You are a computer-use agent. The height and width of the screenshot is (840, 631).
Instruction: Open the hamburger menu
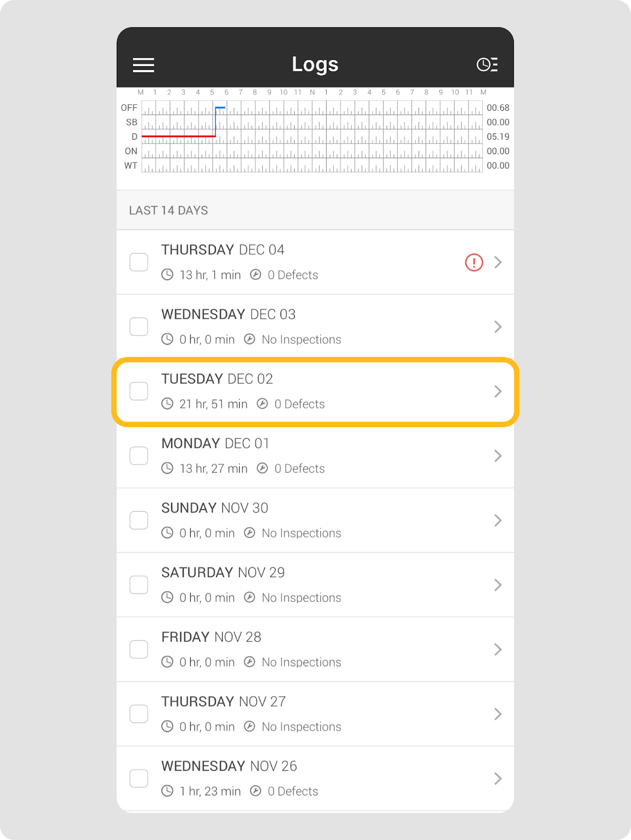[143, 65]
